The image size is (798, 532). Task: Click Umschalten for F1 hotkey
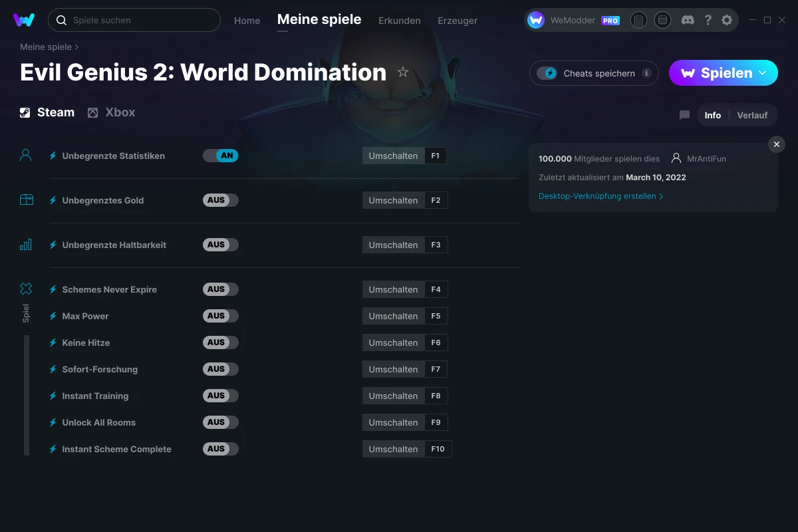coord(393,156)
